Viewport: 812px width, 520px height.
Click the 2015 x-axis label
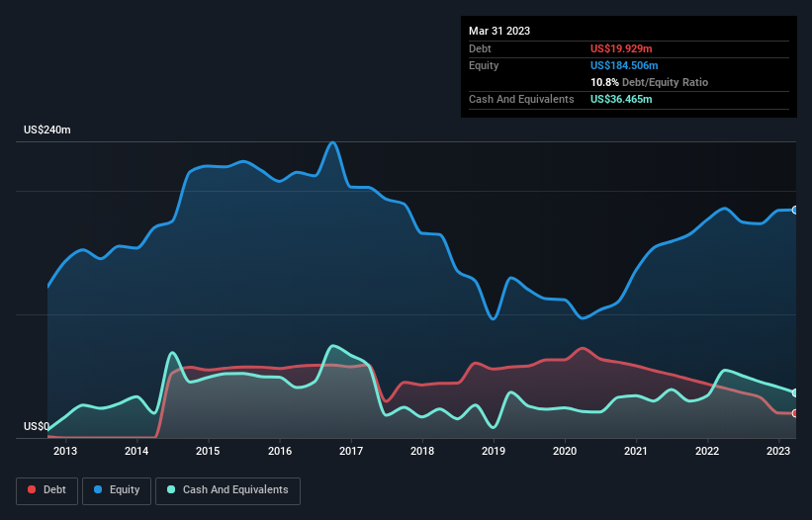[208, 451]
